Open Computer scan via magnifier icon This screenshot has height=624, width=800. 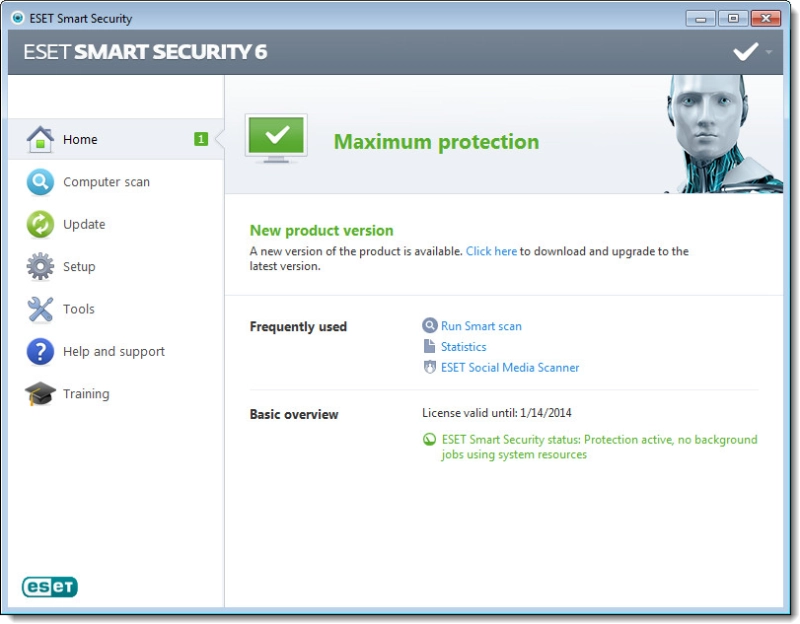tap(40, 182)
